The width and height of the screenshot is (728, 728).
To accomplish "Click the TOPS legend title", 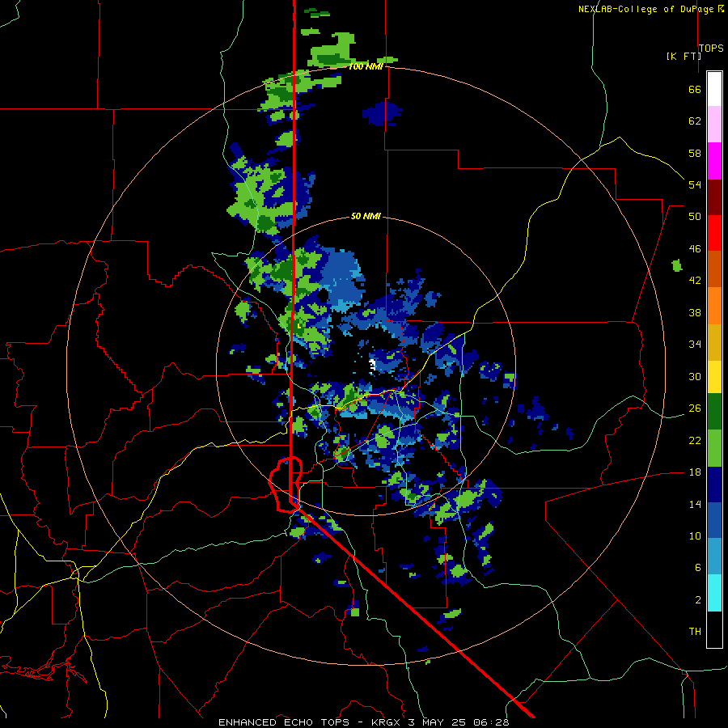I will [711, 48].
